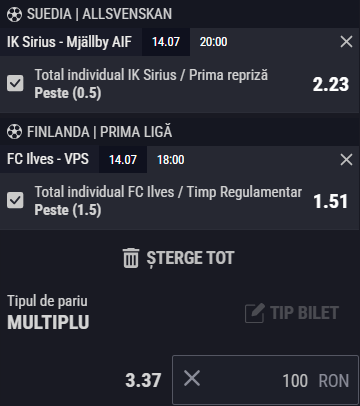Open the IK Sirius - Mjällby AIF match
360x406 pixels.
click(x=69, y=42)
